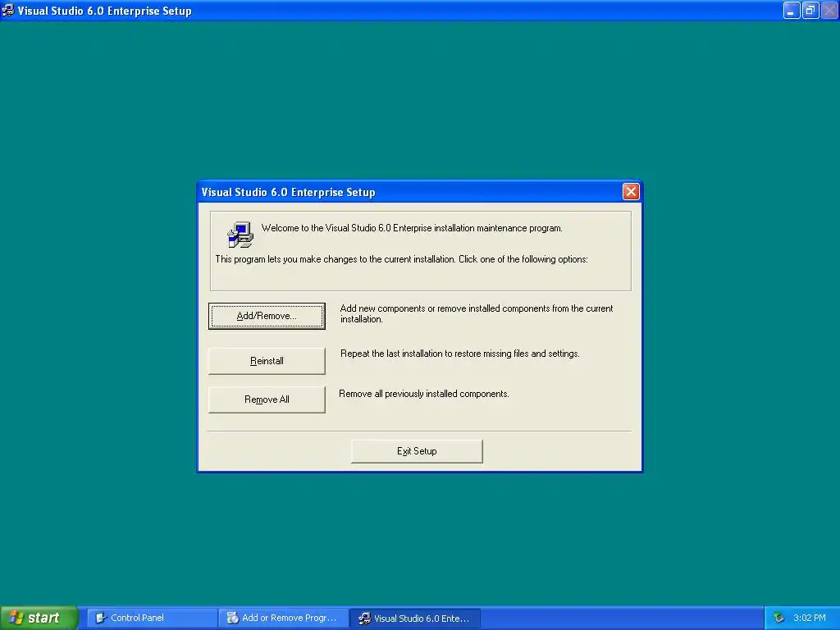Screen dimensions: 840x630
Task: Click the Add or Remove Programs taskbar icon
Action: coord(232,618)
